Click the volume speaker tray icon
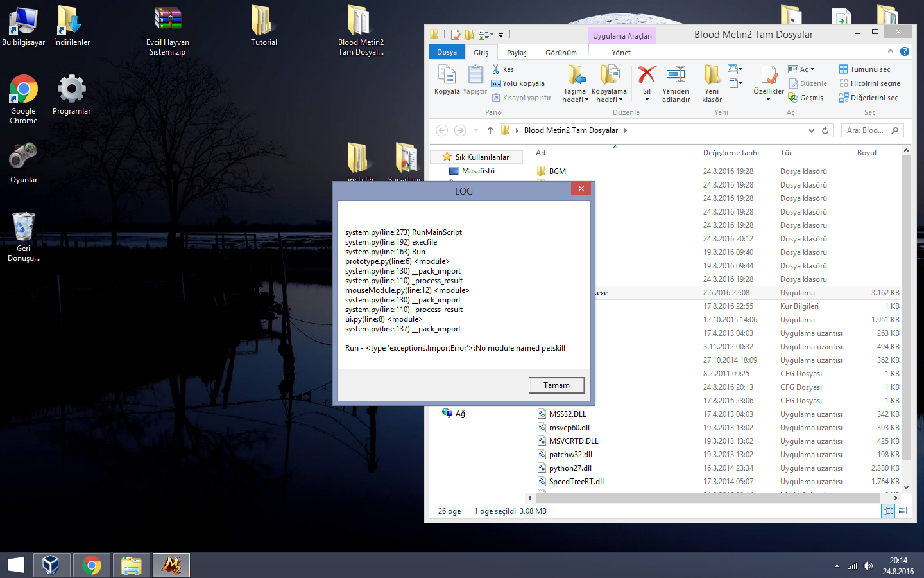 click(x=868, y=566)
